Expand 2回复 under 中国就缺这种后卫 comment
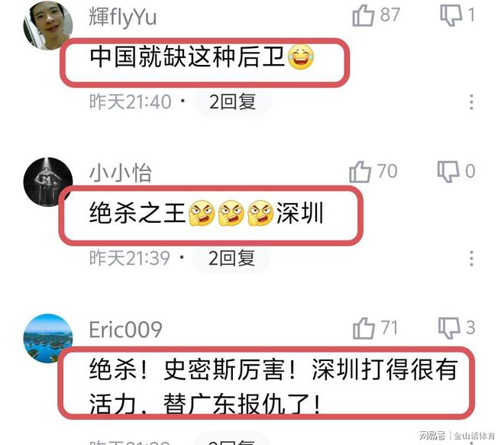The image size is (504, 445). (x=232, y=102)
